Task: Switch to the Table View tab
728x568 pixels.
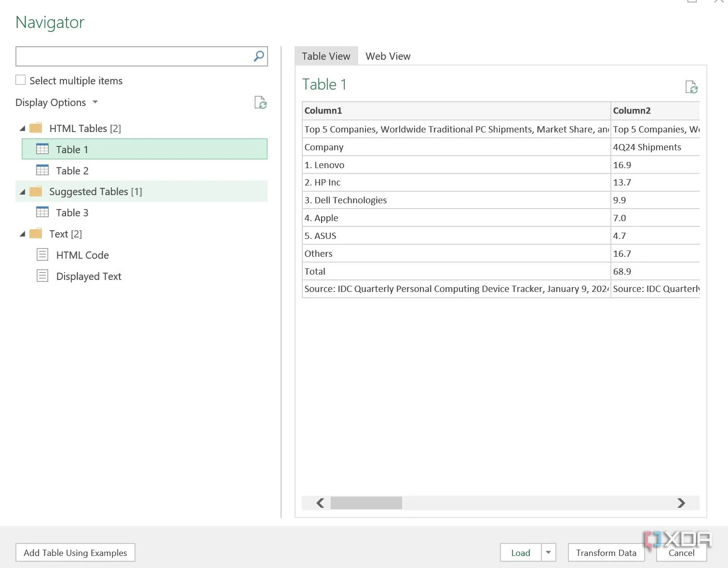Action: [x=326, y=56]
